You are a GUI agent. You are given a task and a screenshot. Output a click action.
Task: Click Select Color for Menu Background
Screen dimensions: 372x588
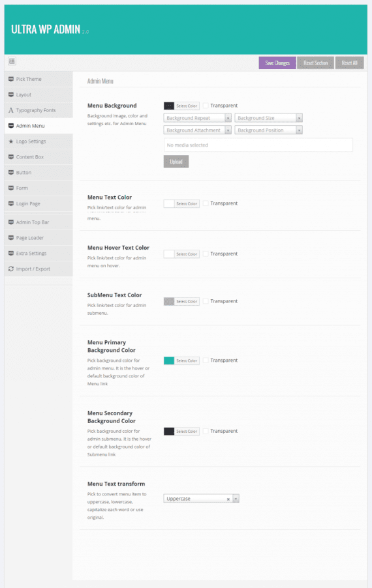coord(187,106)
